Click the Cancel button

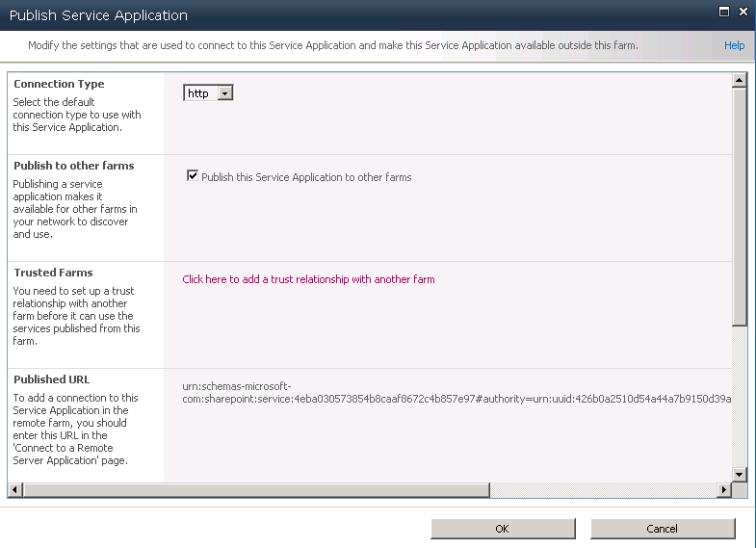(x=663, y=529)
